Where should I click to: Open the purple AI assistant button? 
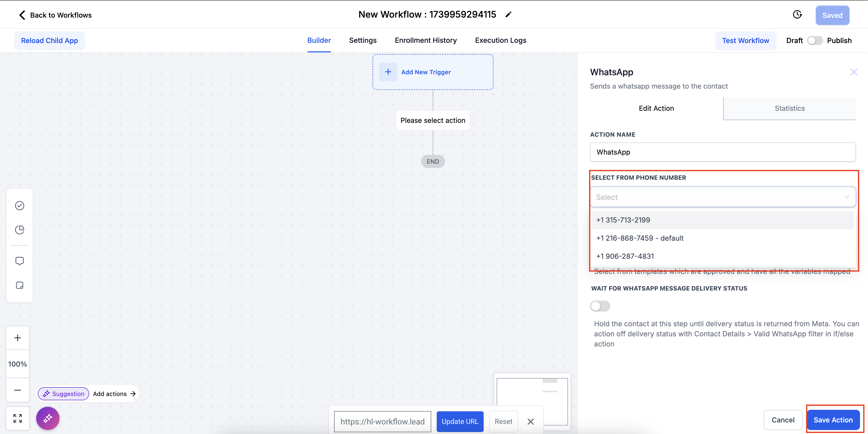click(x=48, y=418)
